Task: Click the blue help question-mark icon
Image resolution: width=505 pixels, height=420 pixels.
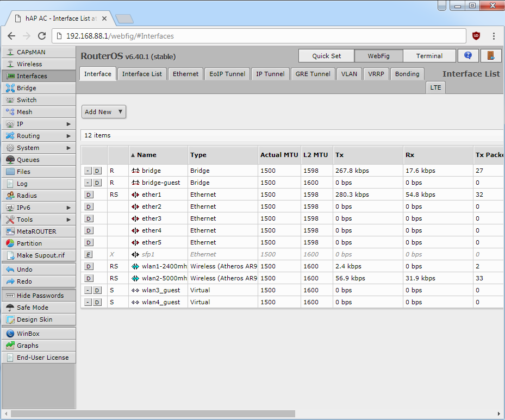Action: click(x=468, y=55)
